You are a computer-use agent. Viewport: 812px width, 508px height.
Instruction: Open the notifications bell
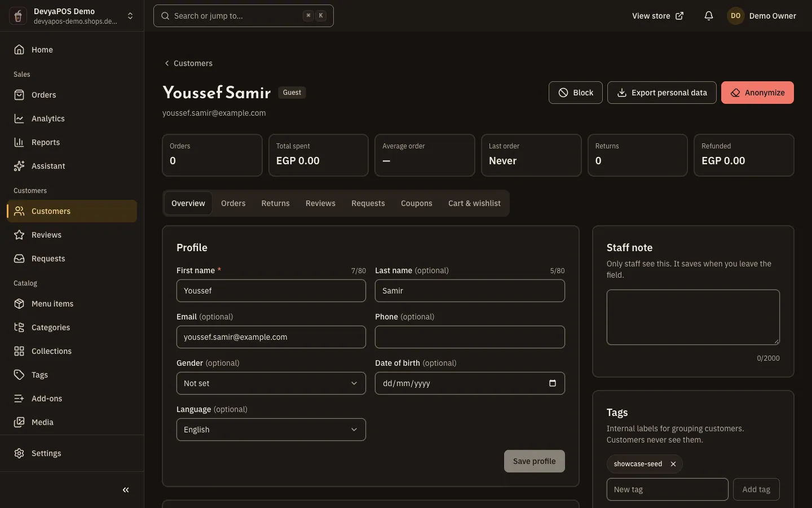coord(709,16)
